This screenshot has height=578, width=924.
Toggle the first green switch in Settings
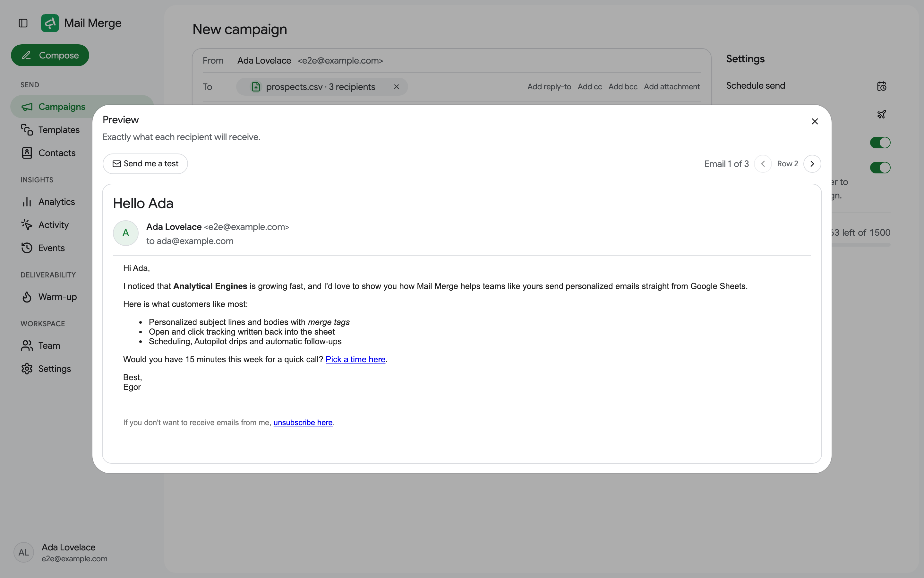click(880, 143)
